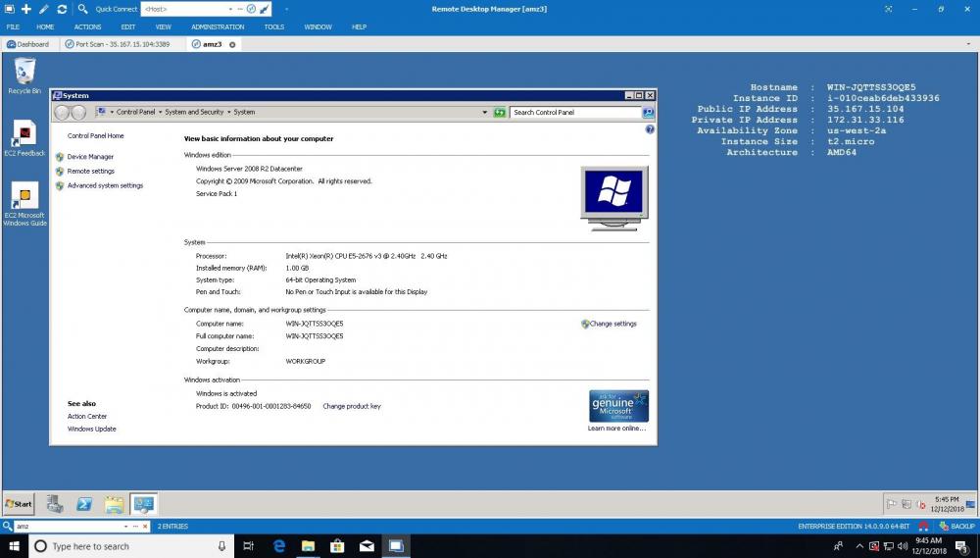The width and height of the screenshot is (980, 558).
Task: Click the Change settings link
Action: coord(612,324)
